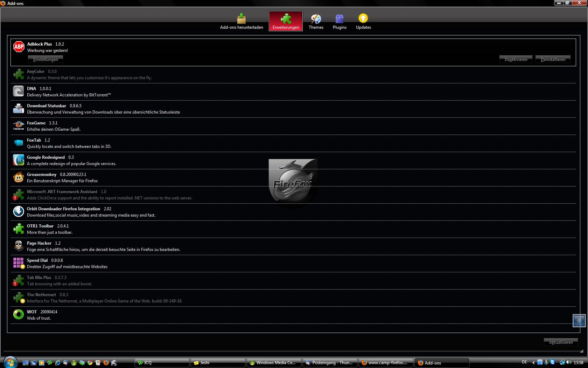Click the Greasemonkey monkey icon

point(19,177)
